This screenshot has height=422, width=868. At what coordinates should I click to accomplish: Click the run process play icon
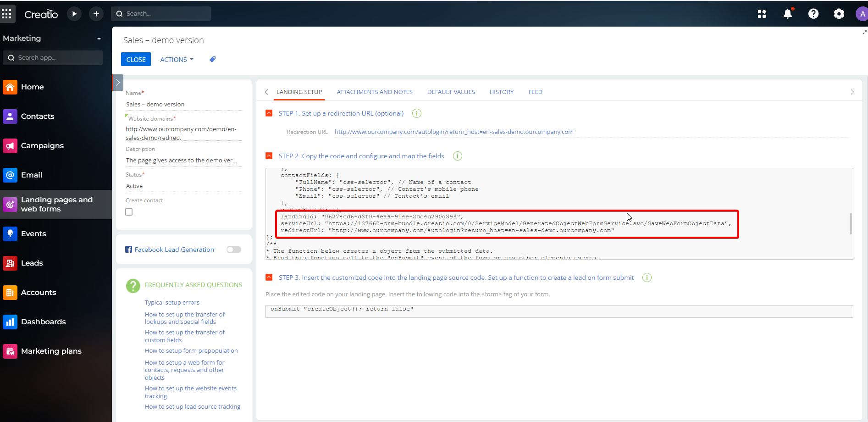click(x=74, y=14)
